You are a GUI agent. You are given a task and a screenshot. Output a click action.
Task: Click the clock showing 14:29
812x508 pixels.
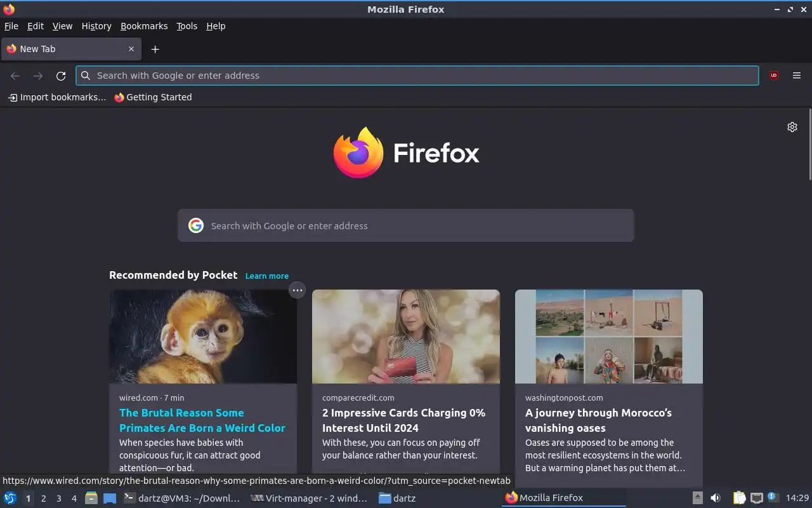[x=797, y=498]
